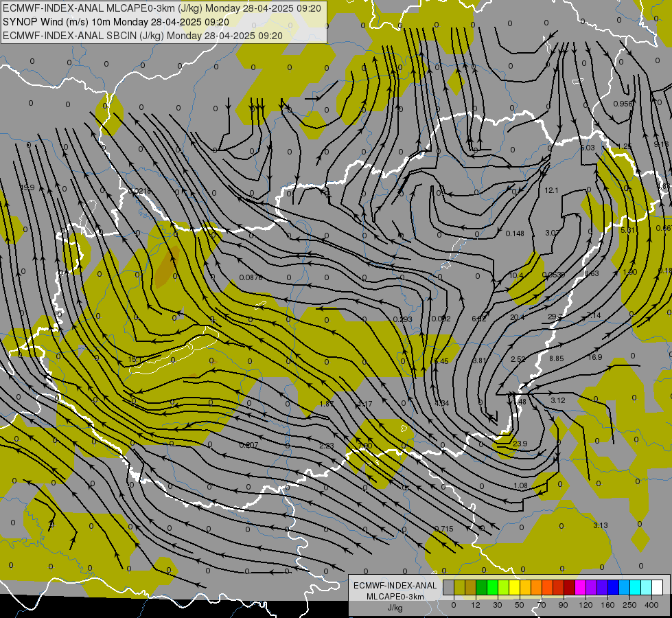Click the map value '23.9'

coord(520,444)
